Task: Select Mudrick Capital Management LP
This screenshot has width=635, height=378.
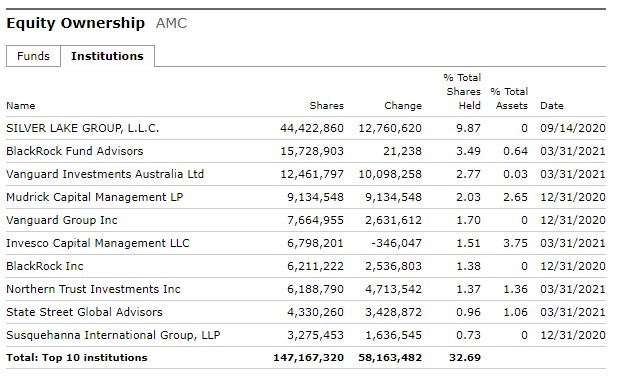Action: (x=95, y=197)
